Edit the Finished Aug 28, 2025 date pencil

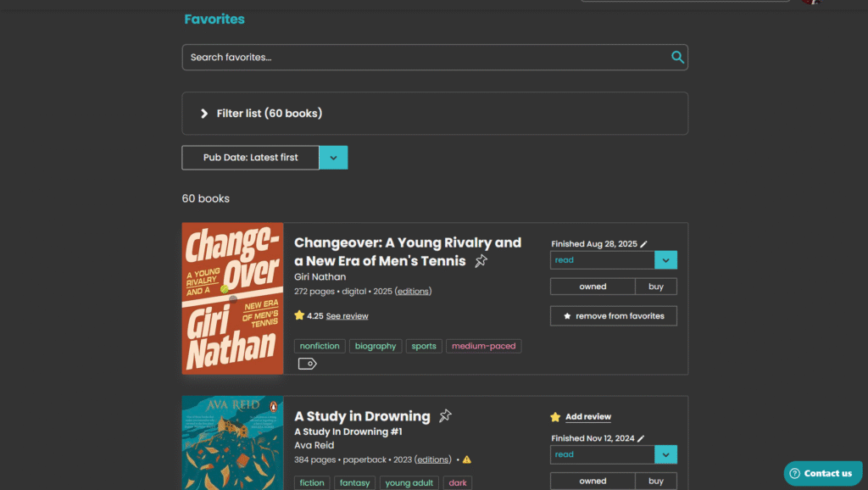(643, 244)
